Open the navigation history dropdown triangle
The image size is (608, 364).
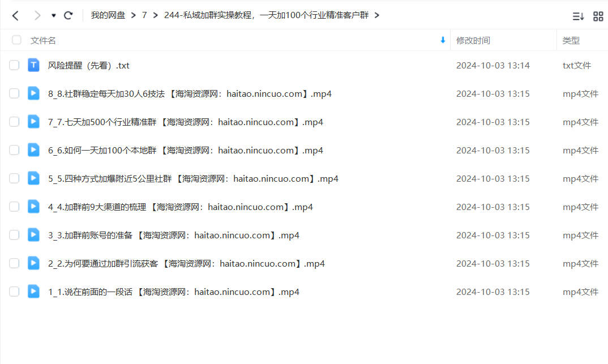(54, 15)
